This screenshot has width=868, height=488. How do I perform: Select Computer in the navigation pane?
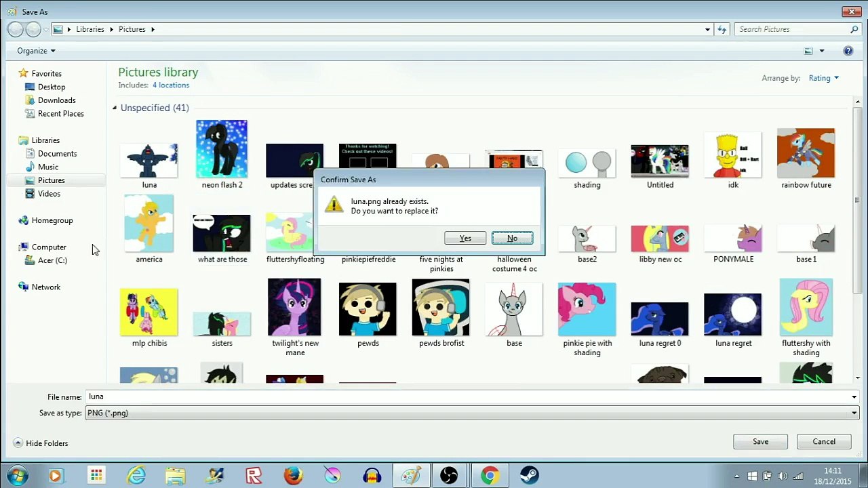click(x=43, y=247)
